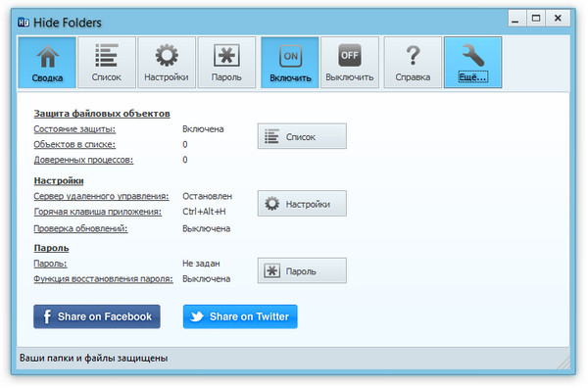Click the Пароль button in the summary panel

click(302, 270)
